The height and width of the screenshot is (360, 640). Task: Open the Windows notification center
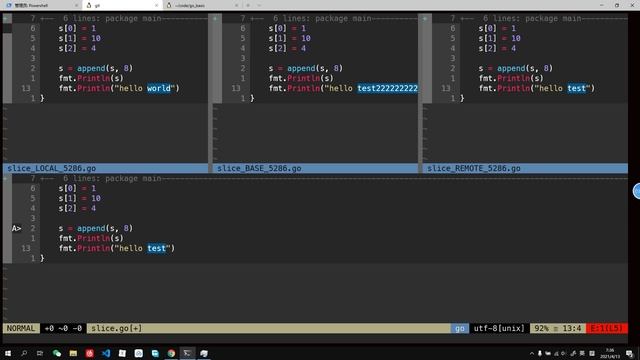pos(629,353)
